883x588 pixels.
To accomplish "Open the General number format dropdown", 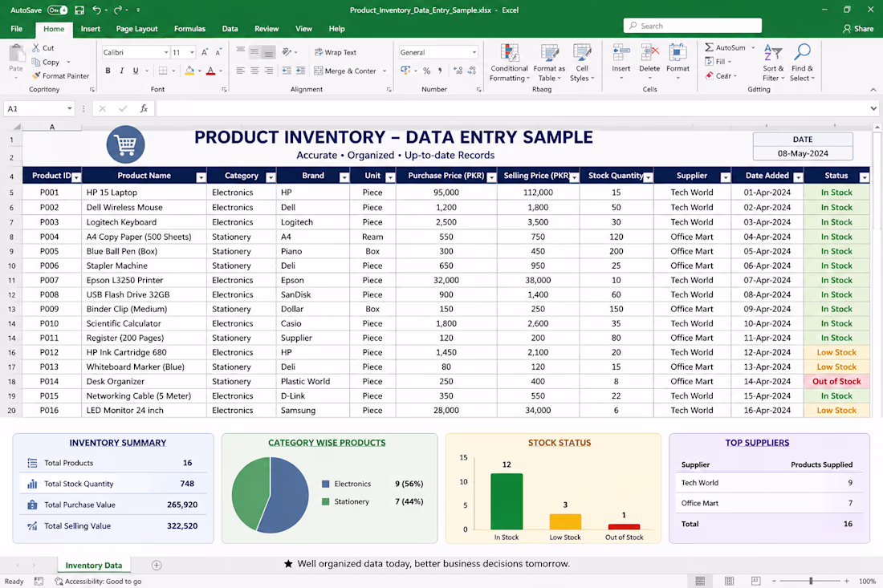I will [474, 52].
